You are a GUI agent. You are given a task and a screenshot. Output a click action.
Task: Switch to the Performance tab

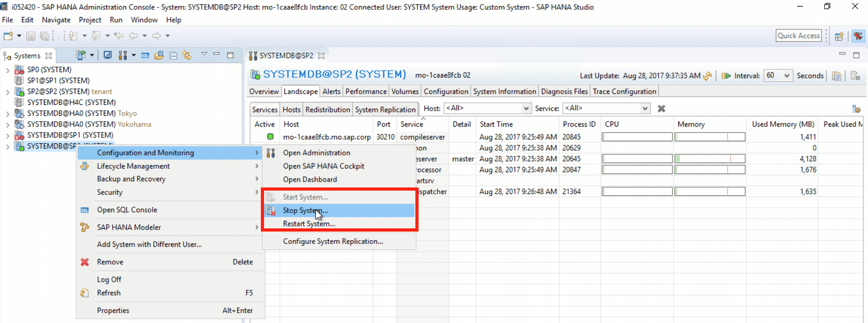(x=366, y=91)
